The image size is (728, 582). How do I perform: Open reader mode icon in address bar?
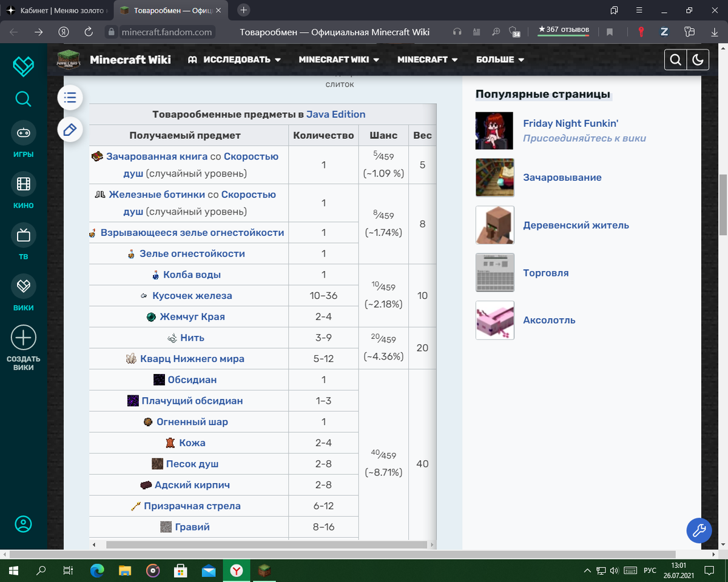(x=477, y=32)
